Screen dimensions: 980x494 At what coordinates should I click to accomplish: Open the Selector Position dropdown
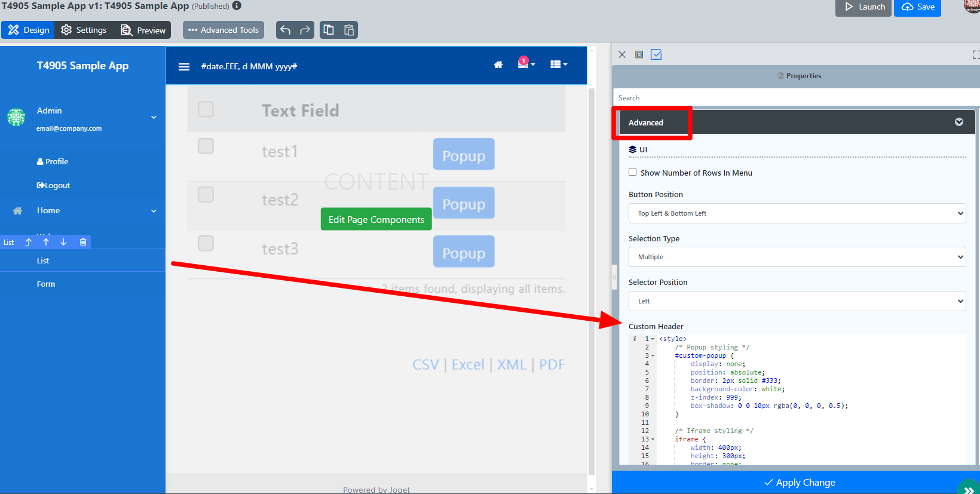pyautogui.click(x=797, y=301)
